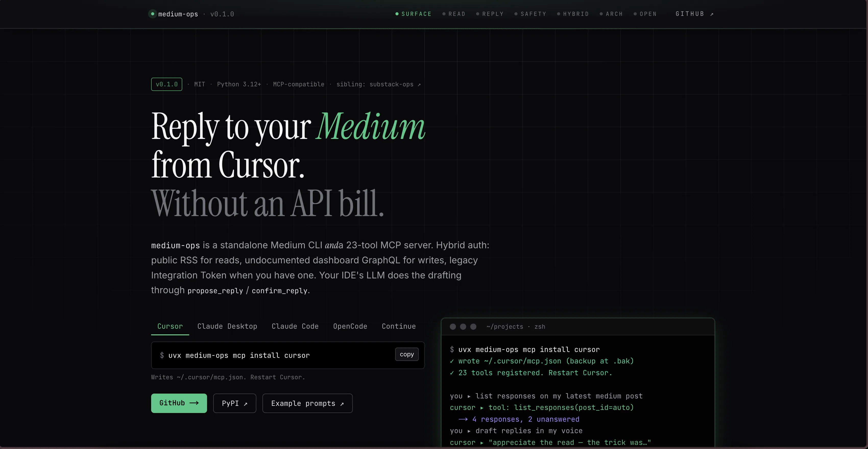Click the 'MCP-compatible' label in the badge row
Image resolution: width=868 pixels, height=449 pixels.
(x=298, y=84)
